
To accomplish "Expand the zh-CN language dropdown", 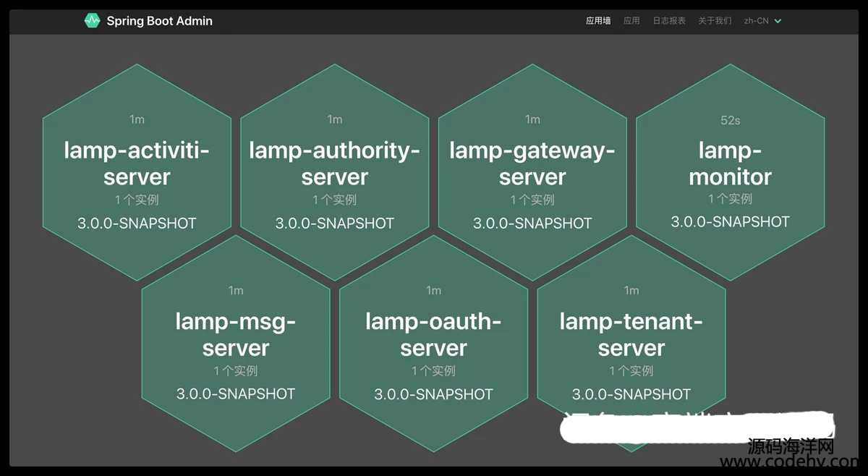I will pyautogui.click(x=762, y=21).
